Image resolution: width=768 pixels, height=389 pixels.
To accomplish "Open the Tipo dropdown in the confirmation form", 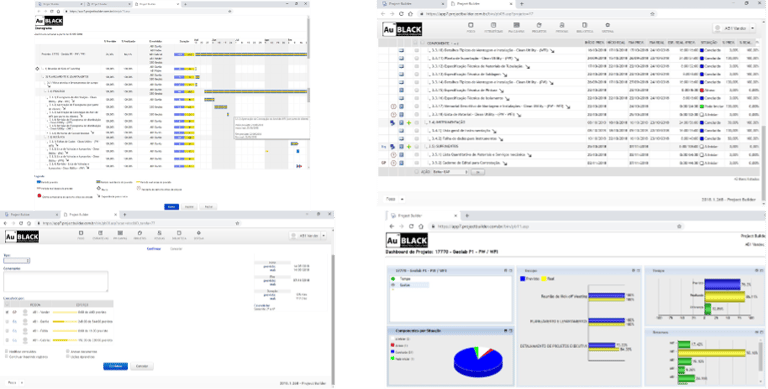I will point(16,261).
